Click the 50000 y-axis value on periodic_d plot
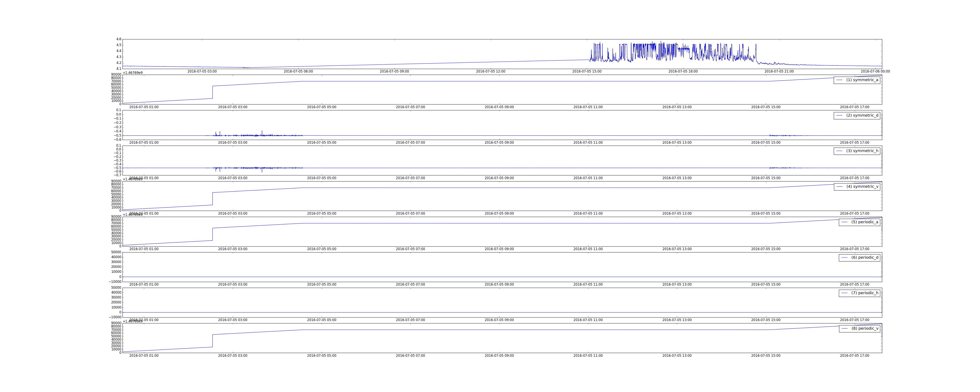Screen dimensions: 980x392 [x=116, y=252]
